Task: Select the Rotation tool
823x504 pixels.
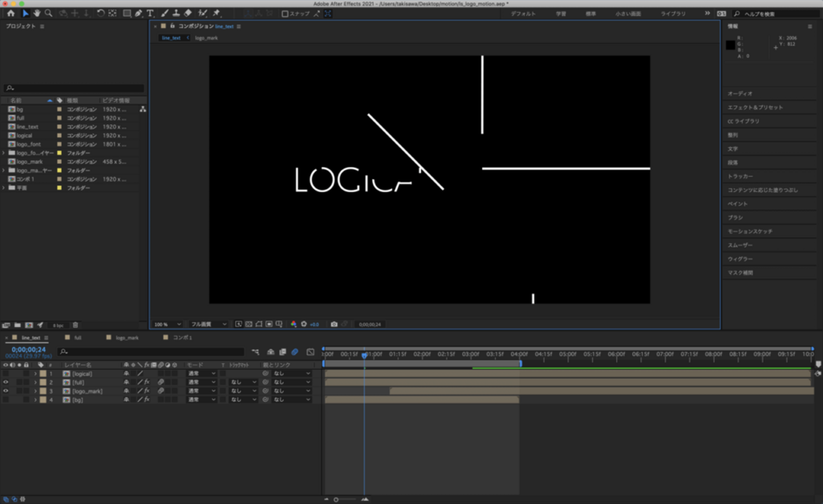Action: (x=101, y=13)
